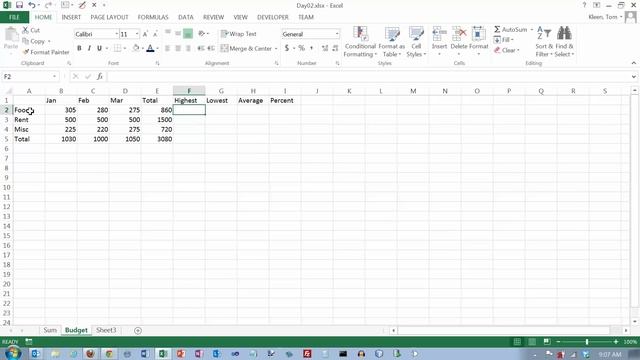Click the Help question mark button

click(x=584, y=5)
